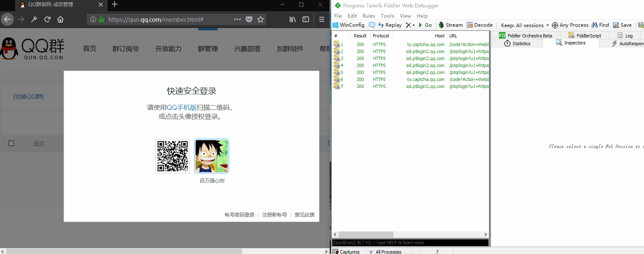The height and width of the screenshot is (254, 644).
Task: Reload the qun.qq.com page
Action: (47, 19)
